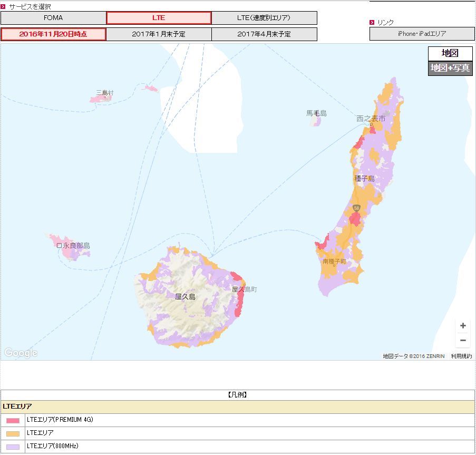
Task: Open iPhone・iPadエリア link
Action: 422,34
